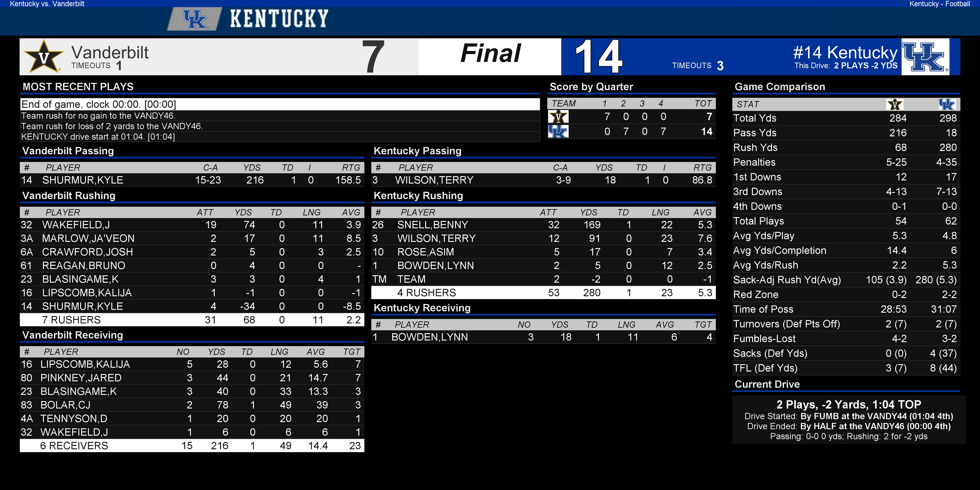
Task: Open the Kentucky Receiving section header
Action: point(422,308)
